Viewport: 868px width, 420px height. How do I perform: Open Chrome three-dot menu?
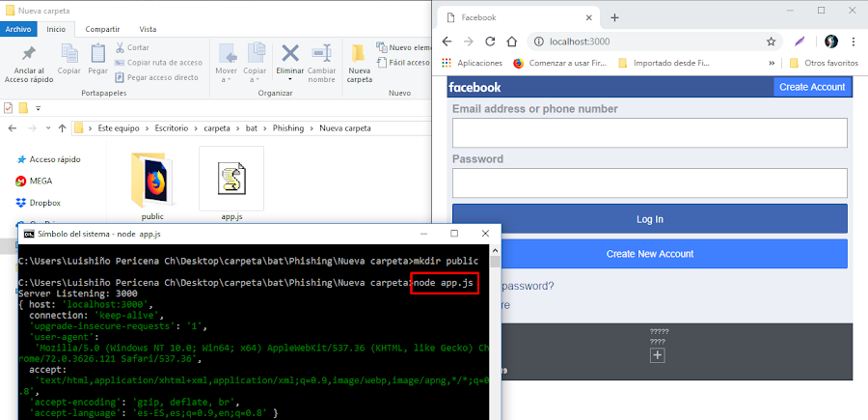coord(854,42)
